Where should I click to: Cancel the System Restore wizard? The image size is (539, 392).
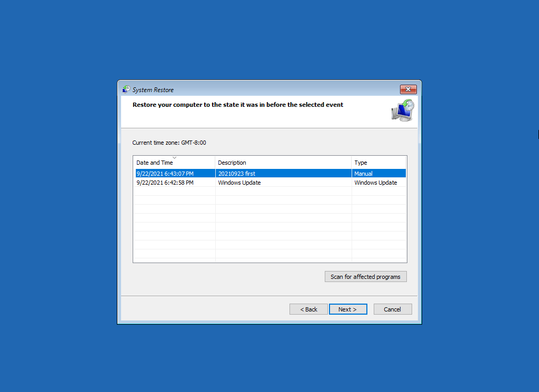[393, 309]
